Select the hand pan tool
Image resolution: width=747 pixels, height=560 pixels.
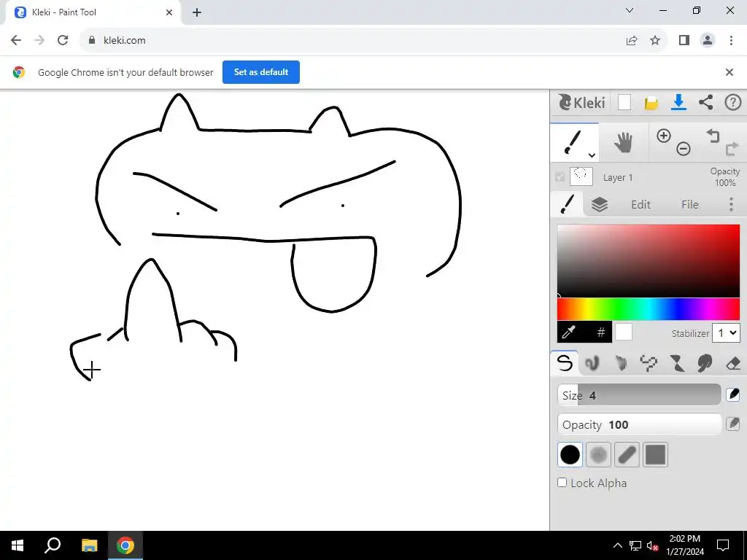click(623, 143)
